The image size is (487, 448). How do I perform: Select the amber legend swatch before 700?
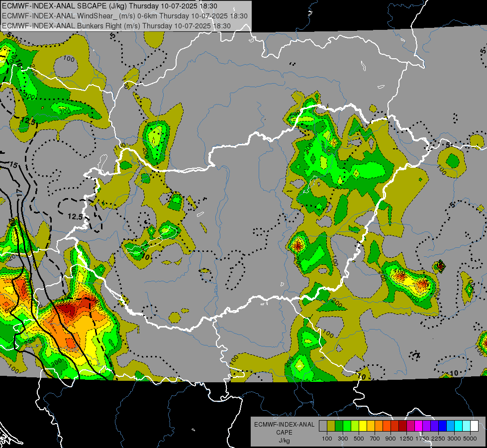371,426
